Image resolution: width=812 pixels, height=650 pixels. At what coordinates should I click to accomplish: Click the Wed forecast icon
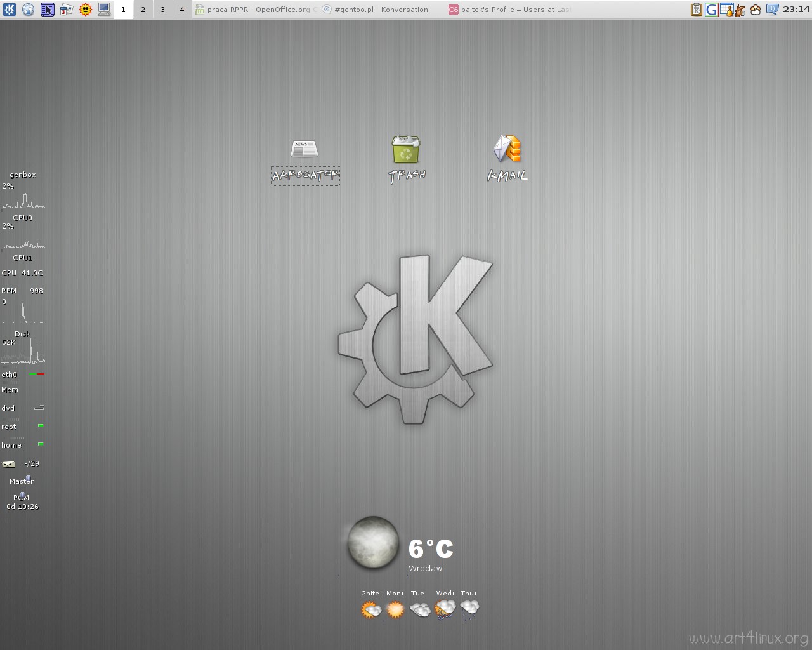coord(445,610)
